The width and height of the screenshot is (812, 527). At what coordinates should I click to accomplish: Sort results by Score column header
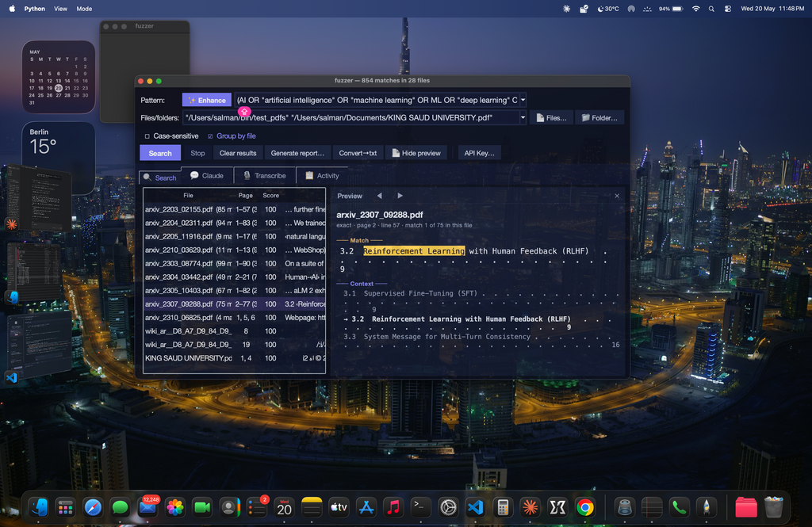coord(270,195)
